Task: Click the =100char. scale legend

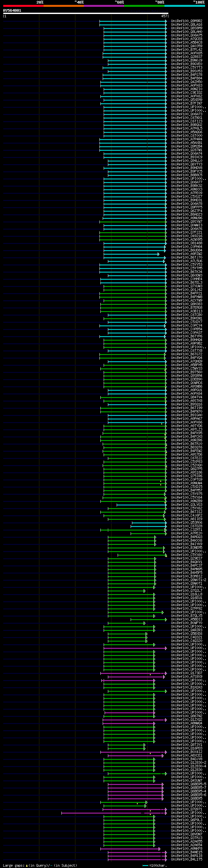Action: pyautogui.click(x=155, y=865)
